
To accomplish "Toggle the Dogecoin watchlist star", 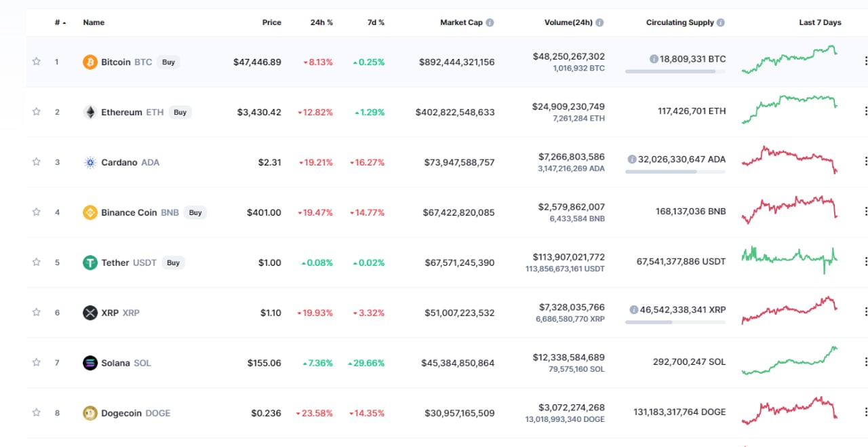I will (x=37, y=413).
